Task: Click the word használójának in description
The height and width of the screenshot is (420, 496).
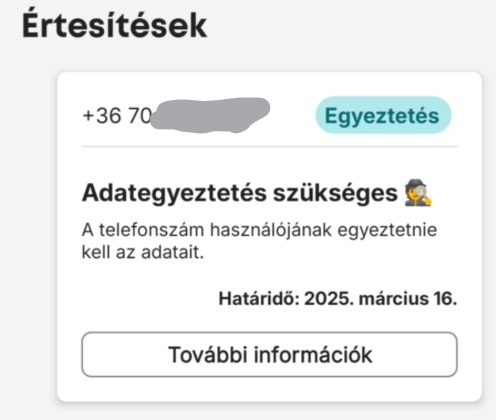Action: click(x=271, y=230)
